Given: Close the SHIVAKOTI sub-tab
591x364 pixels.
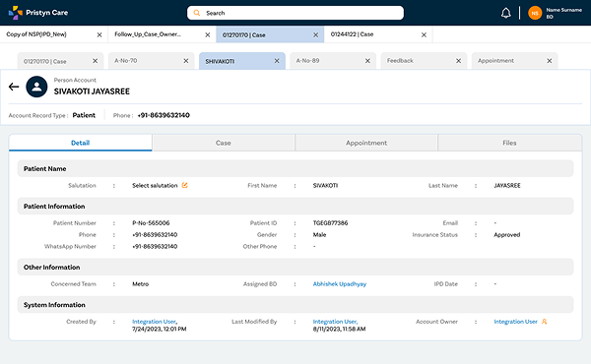Looking at the screenshot, I should tap(277, 61).
